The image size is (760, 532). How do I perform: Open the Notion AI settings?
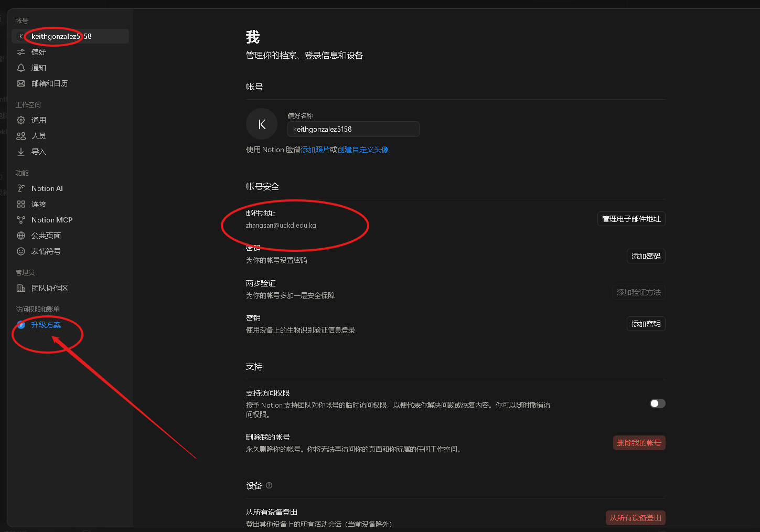tap(70, 188)
